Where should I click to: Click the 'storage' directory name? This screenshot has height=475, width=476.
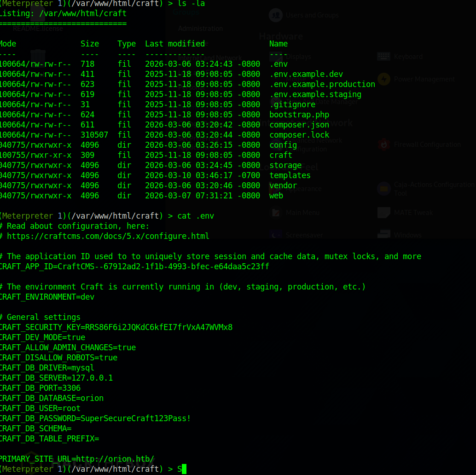tap(285, 165)
